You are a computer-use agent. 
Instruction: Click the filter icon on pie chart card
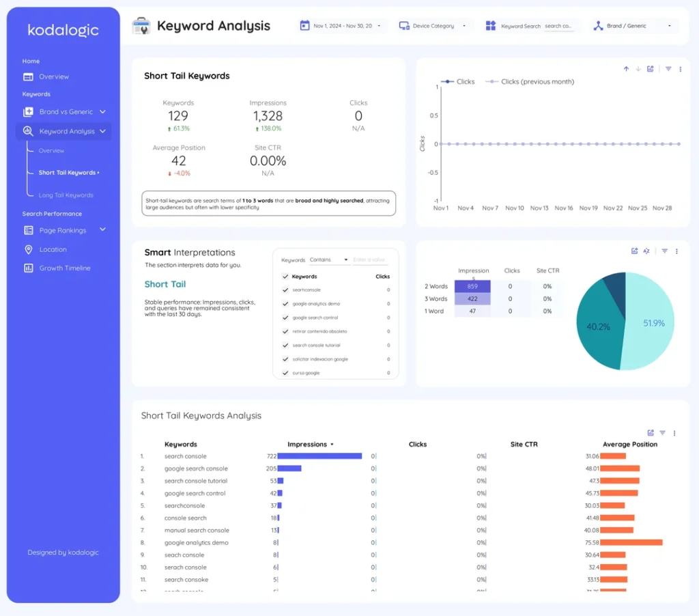pos(664,251)
